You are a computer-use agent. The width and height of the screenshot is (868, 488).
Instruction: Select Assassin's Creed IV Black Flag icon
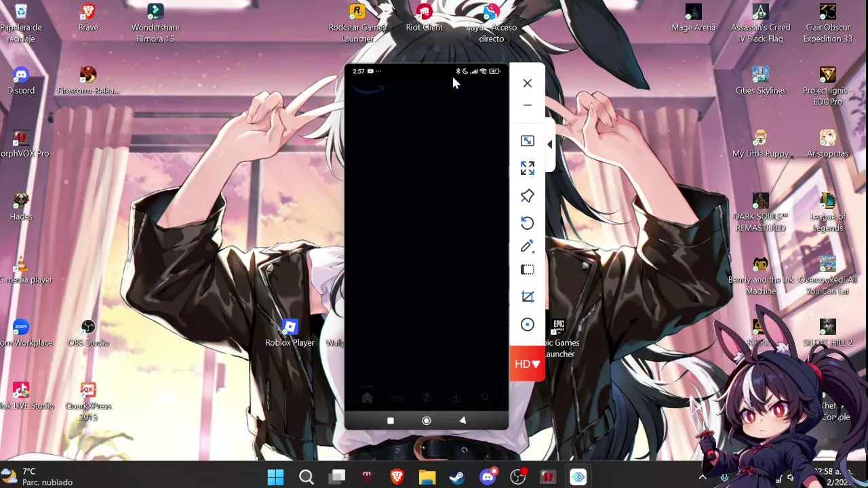point(760,23)
